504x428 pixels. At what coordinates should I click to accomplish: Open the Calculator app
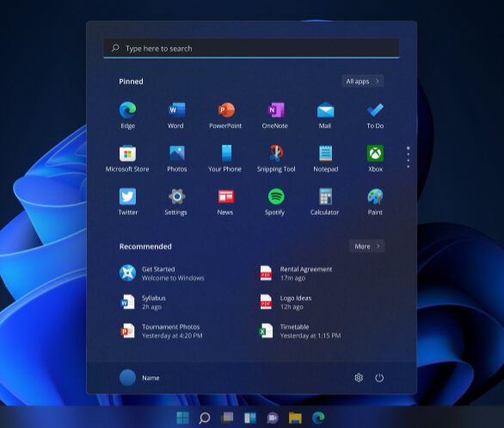point(325,202)
